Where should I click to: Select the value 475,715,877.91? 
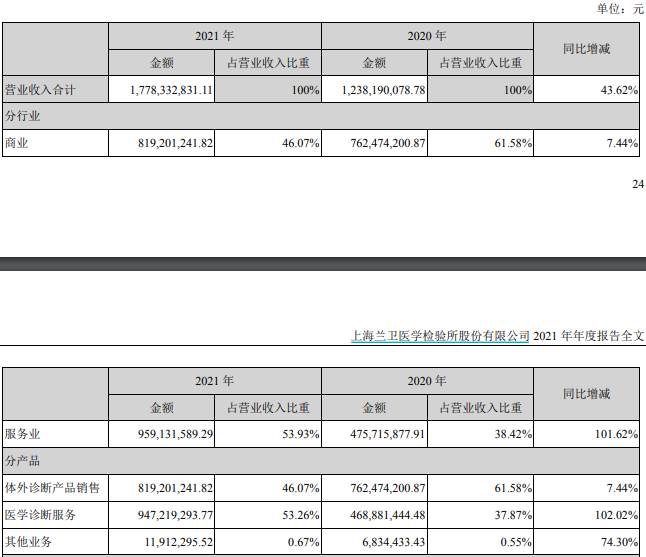388,434
